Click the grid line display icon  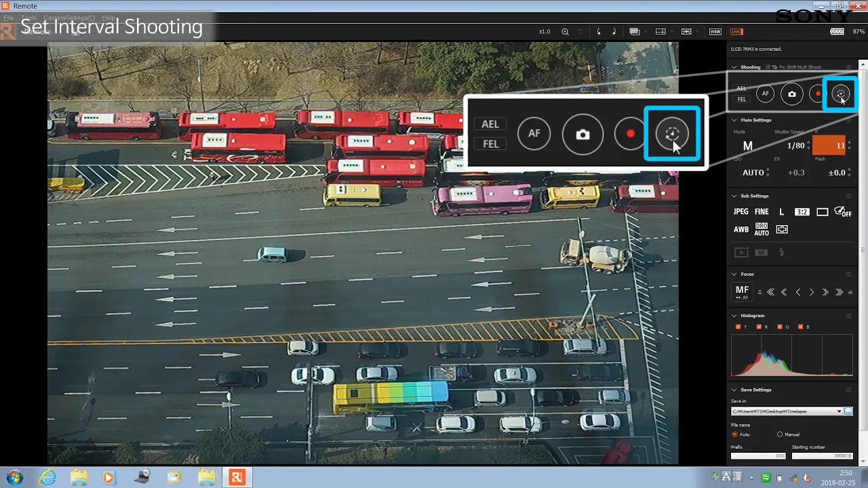coord(660,32)
